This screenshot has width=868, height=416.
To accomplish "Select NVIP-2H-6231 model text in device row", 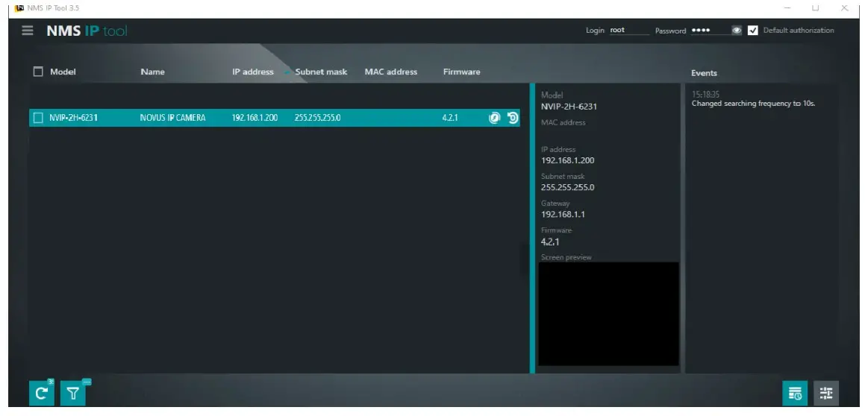I will pos(74,118).
